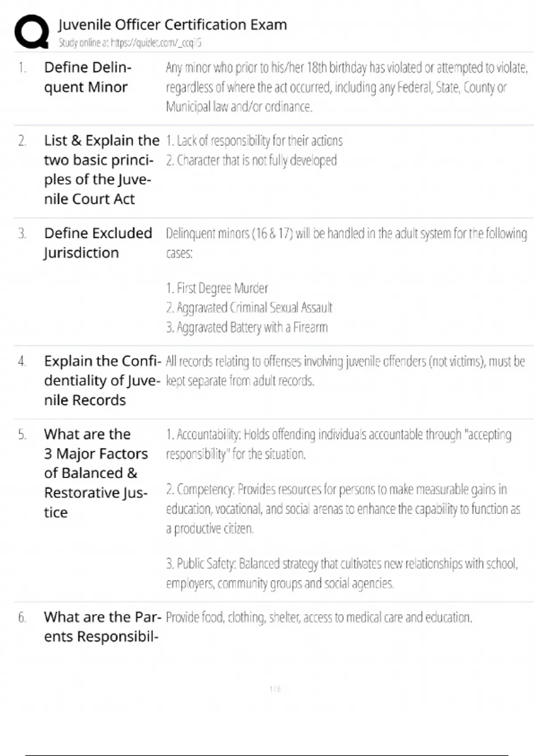Select the 'two basic principles' question
The height and width of the screenshot is (756, 534).
tap(101, 169)
